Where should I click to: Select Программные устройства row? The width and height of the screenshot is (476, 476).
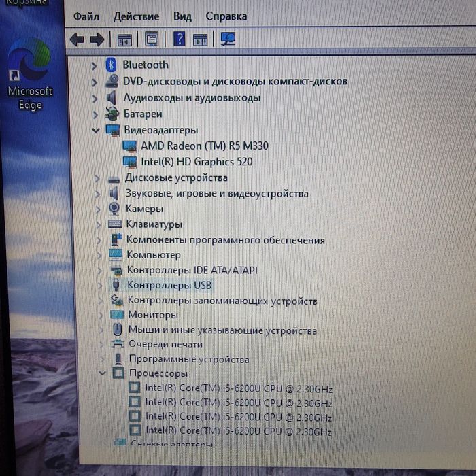coord(189,359)
